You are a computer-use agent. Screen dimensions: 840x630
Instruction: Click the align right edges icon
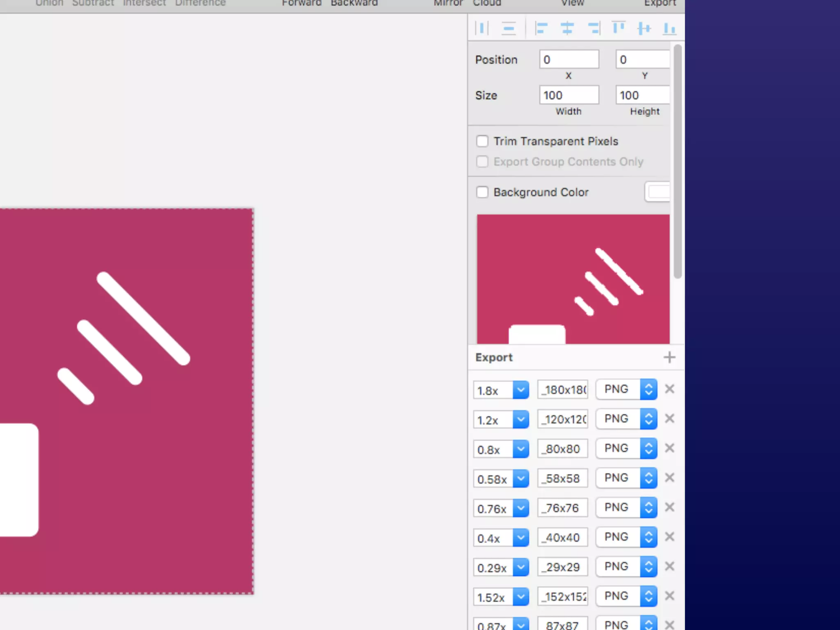click(x=593, y=28)
